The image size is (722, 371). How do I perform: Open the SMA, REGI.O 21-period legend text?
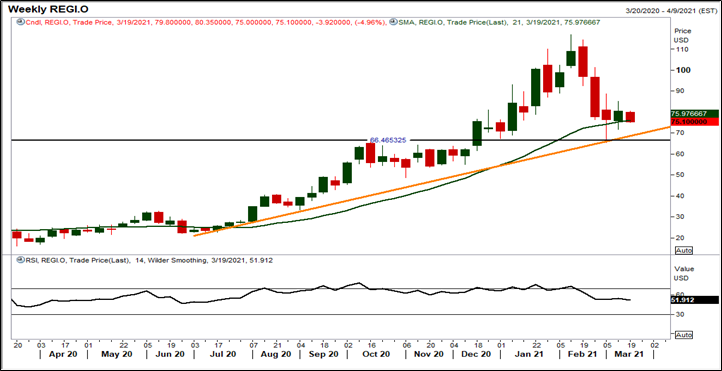[x=498, y=22]
